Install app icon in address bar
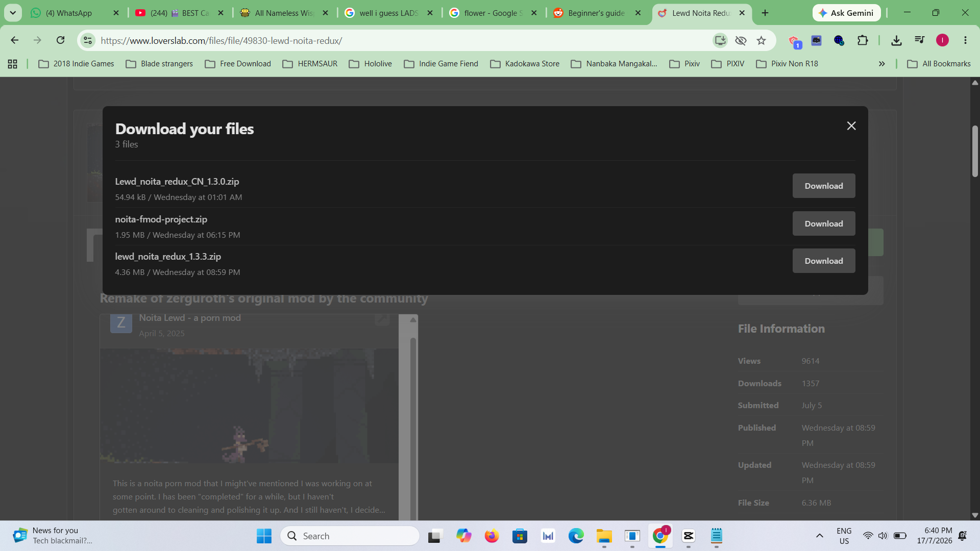The height and width of the screenshot is (551, 980). pyautogui.click(x=720, y=40)
